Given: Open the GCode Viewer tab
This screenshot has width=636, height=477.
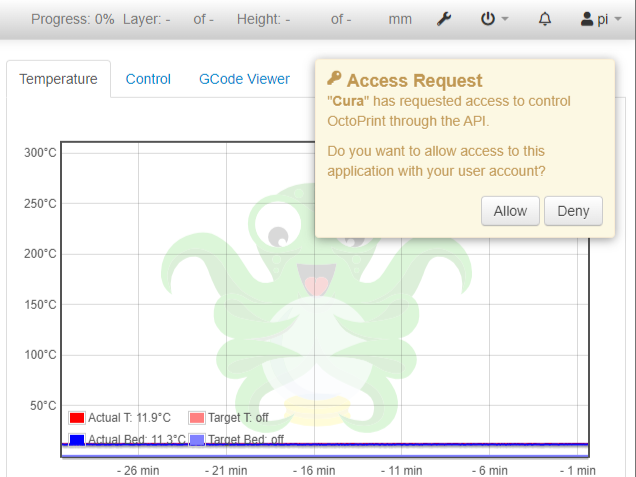Looking at the screenshot, I should coord(244,79).
